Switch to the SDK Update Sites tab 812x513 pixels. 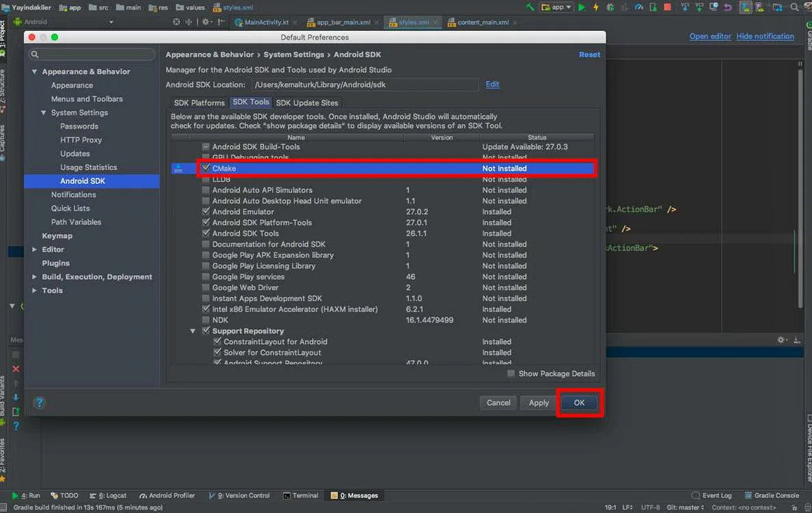pos(307,103)
